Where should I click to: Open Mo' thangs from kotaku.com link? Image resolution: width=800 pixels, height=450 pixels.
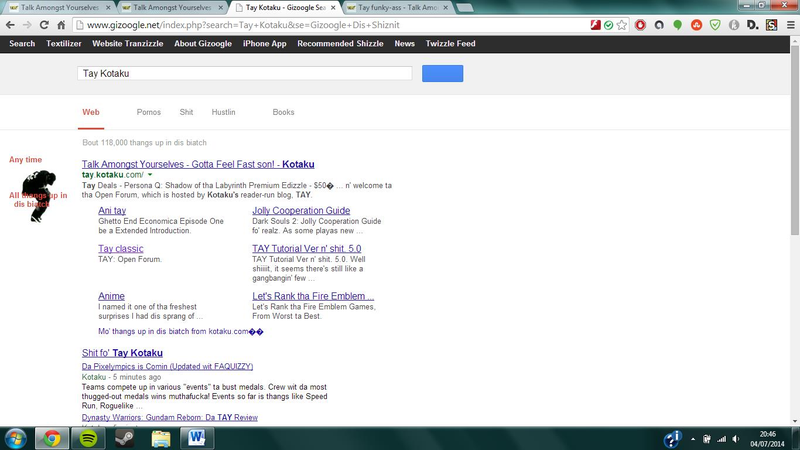[x=181, y=332]
